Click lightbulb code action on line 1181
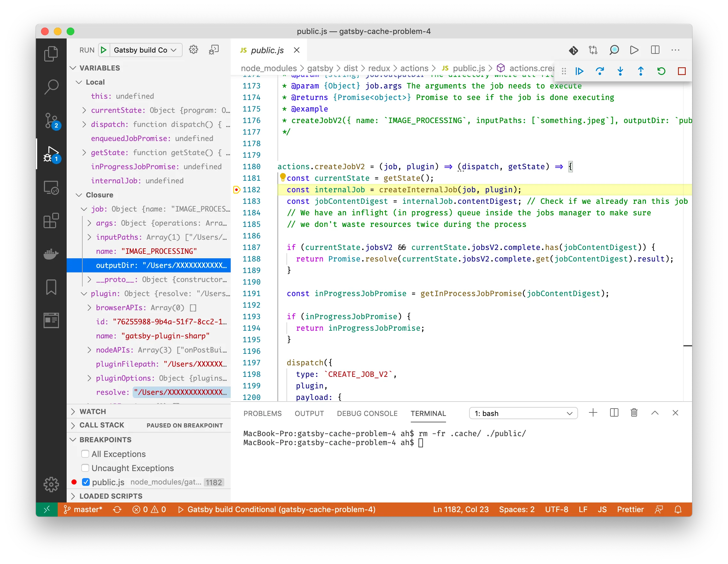 click(x=283, y=177)
